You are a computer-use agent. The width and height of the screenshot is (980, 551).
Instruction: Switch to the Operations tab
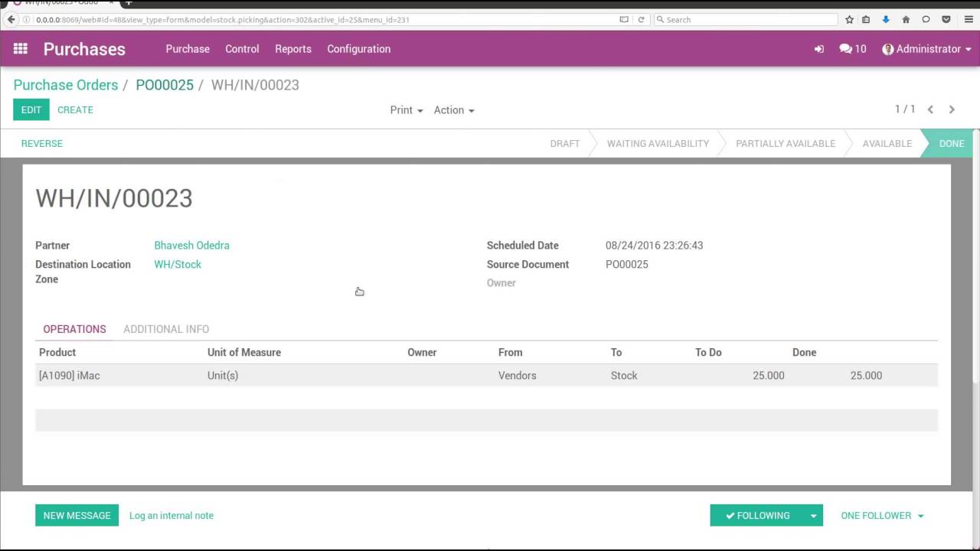[x=74, y=329]
